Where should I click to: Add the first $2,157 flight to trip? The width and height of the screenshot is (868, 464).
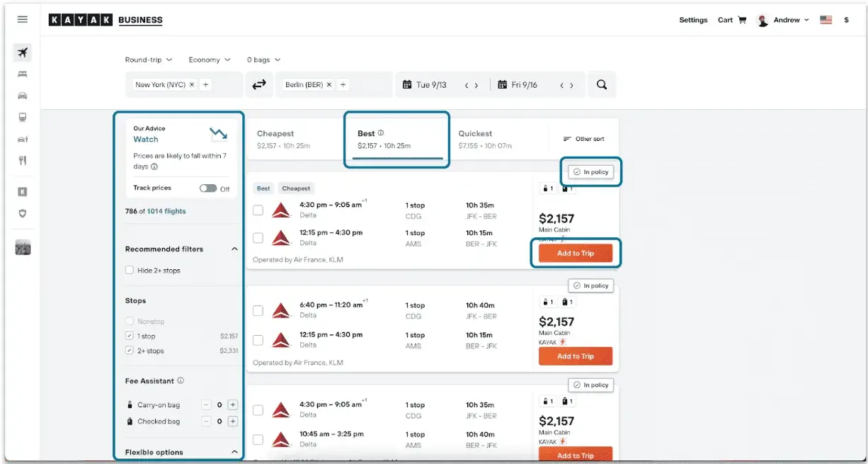click(x=576, y=254)
